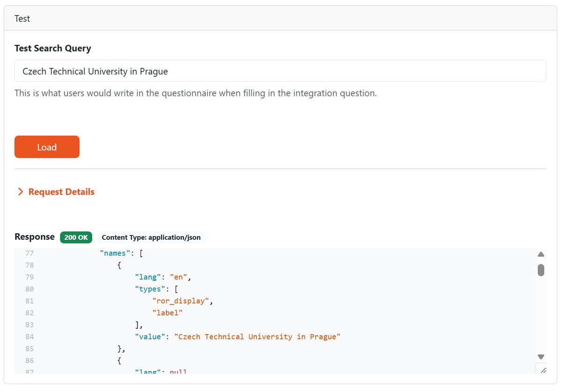Click the "value" key on line 84

[x=150, y=337]
